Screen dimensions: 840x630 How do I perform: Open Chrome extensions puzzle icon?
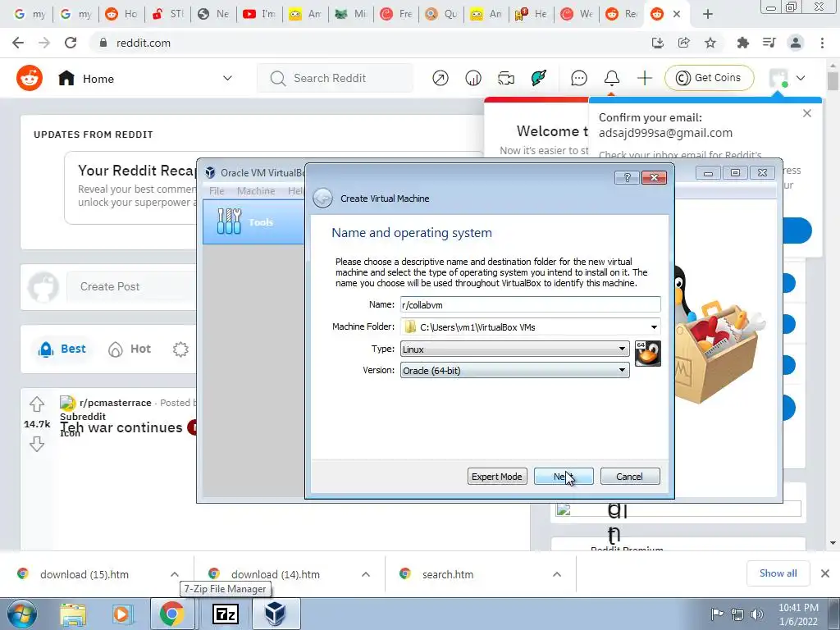coord(742,43)
